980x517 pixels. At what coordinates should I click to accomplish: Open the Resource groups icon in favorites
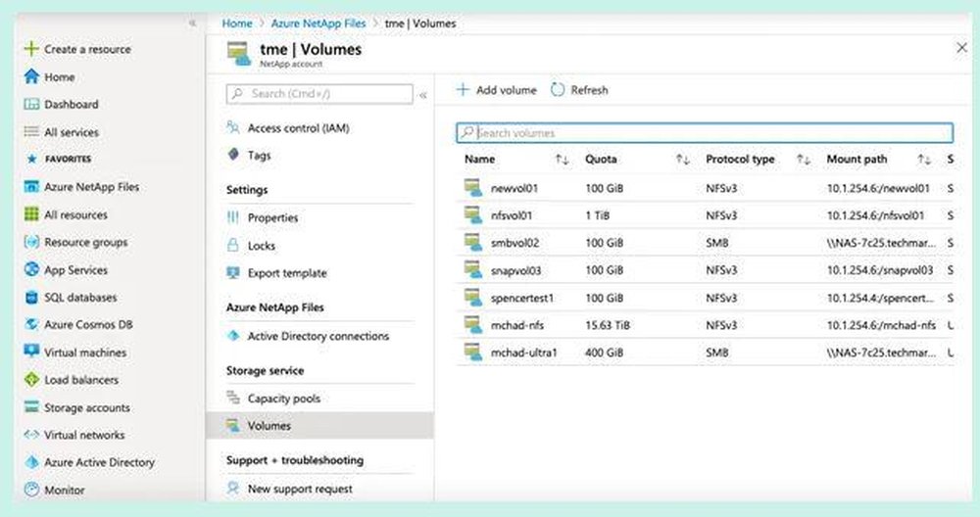[x=31, y=242]
